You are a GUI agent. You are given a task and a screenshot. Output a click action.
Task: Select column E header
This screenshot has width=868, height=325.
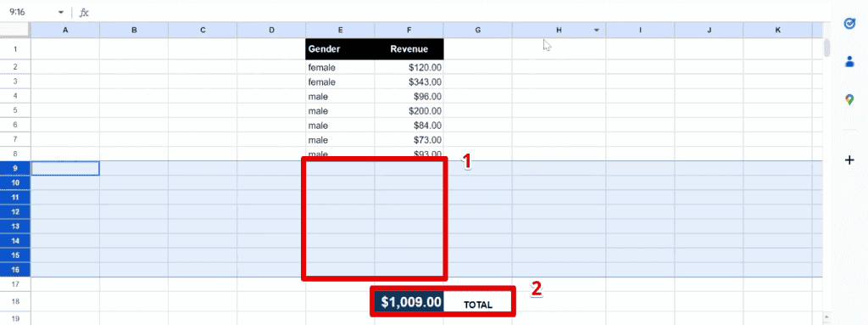[340, 31]
